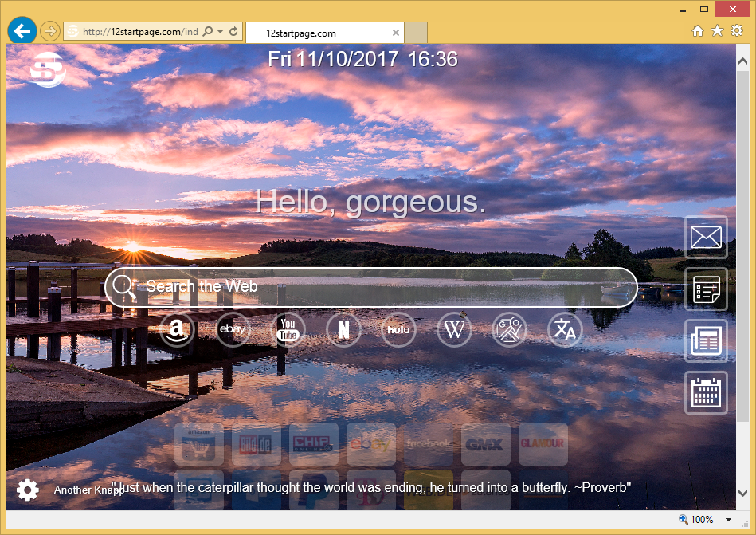Open the Netflix shortcut icon
The image size is (756, 535).
click(x=343, y=330)
